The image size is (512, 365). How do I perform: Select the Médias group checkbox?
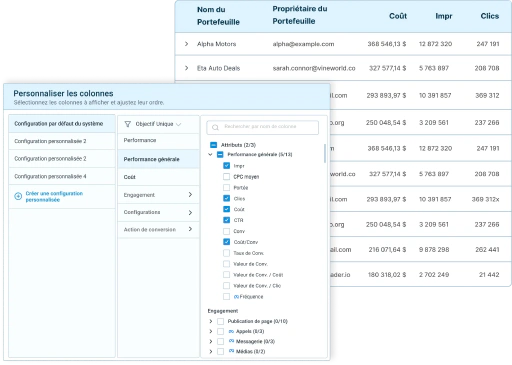220,351
